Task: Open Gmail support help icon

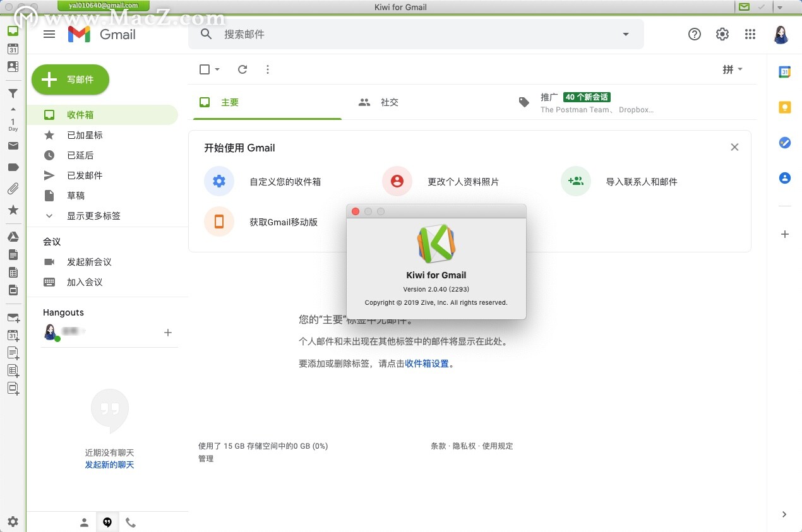Action: point(695,34)
